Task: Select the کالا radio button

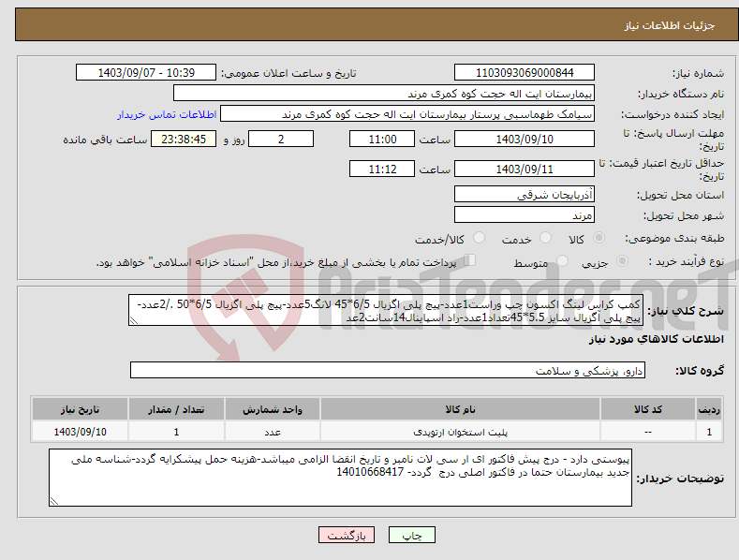Action: (x=599, y=238)
